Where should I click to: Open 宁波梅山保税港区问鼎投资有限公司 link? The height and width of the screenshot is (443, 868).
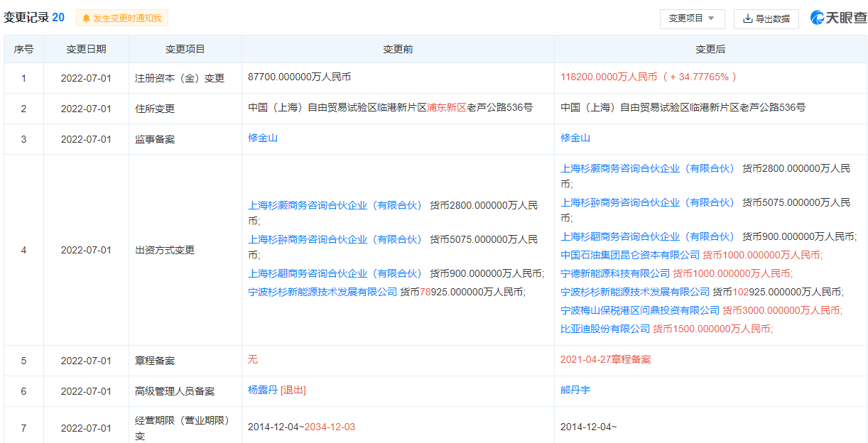pyautogui.click(x=640, y=310)
